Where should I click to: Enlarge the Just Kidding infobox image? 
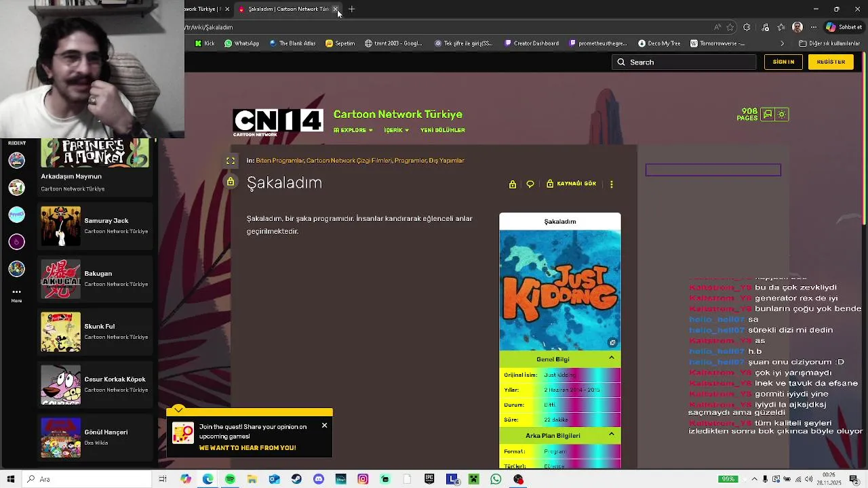pos(612,343)
